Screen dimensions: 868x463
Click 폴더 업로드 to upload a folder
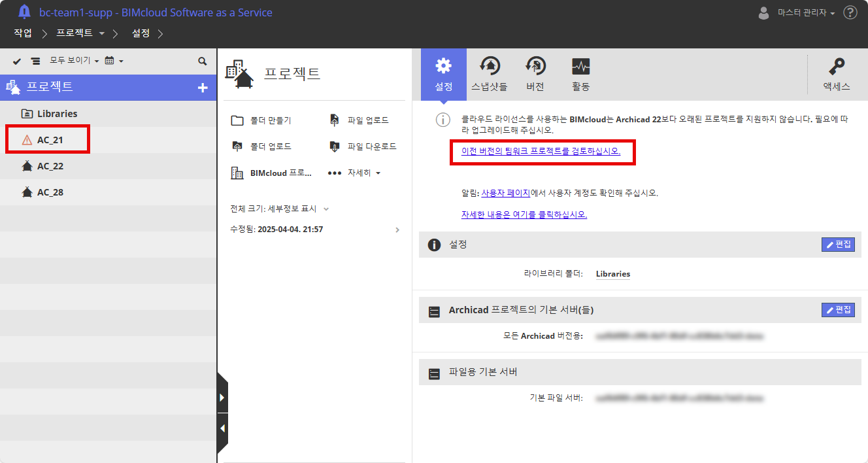[261, 146]
